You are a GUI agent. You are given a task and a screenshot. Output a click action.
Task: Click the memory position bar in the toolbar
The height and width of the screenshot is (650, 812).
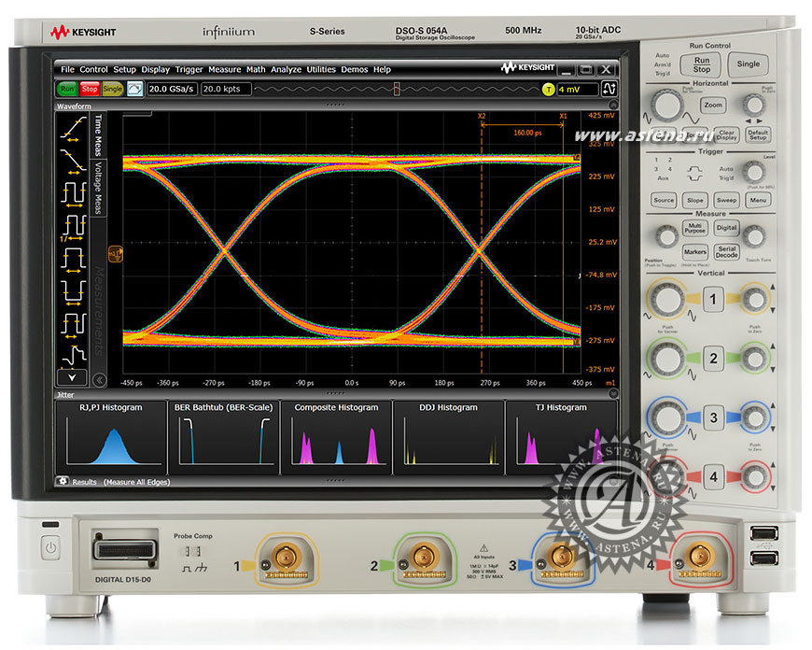tap(397, 89)
